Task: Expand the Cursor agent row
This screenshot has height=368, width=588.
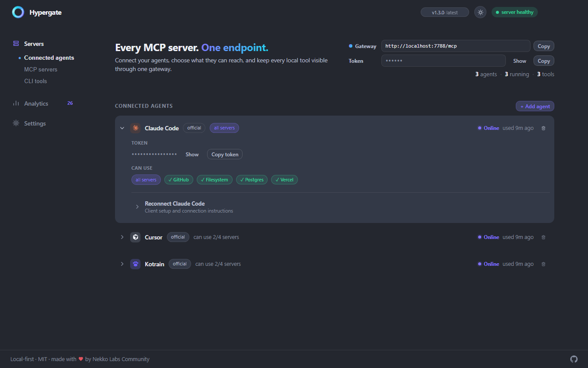Action: click(122, 237)
